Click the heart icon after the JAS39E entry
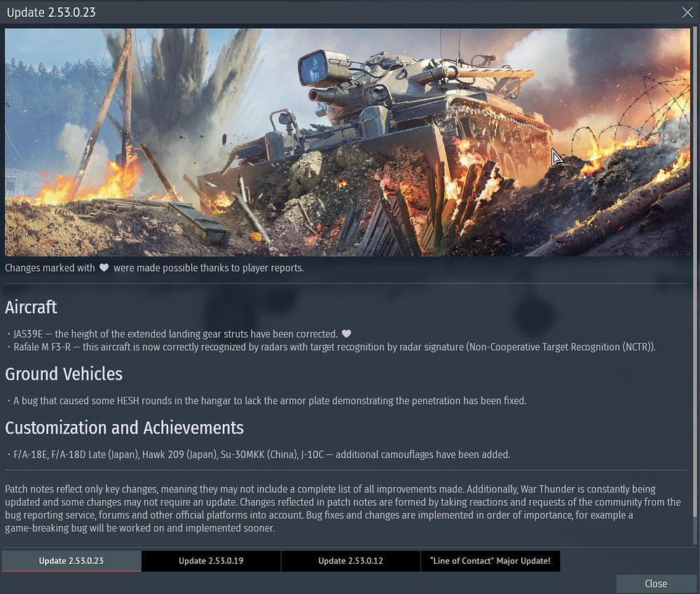The image size is (700, 594). (346, 334)
